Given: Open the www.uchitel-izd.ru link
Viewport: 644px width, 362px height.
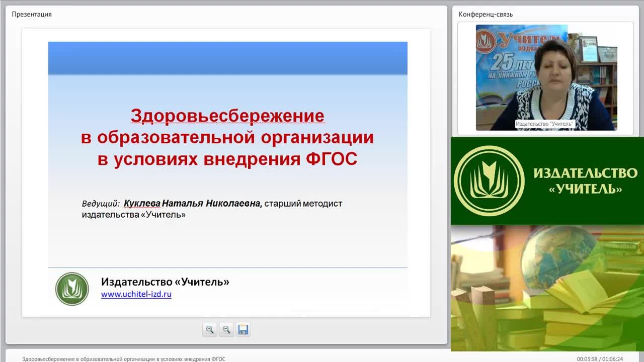Looking at the screenshot, I should coord(136,294).
